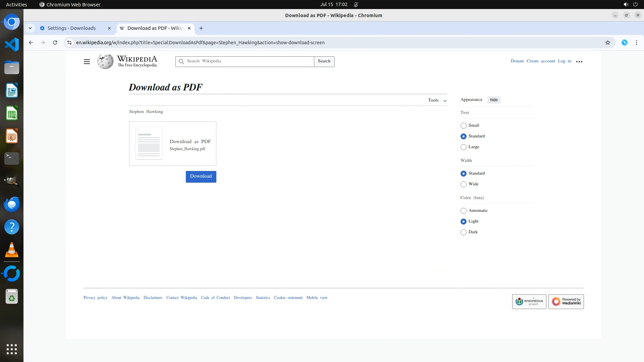Focus the Search Wikipedia input field
The height and width of the screenshot is (362, 644).
(248, 61)
